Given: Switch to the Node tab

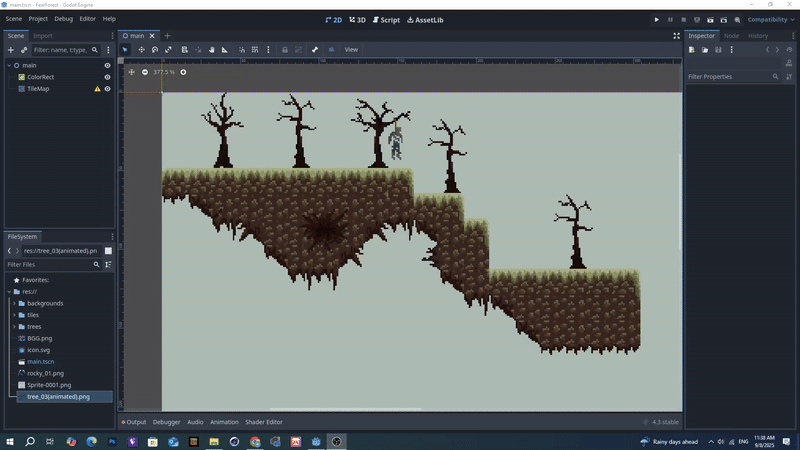Looking at the screenshot, I should click(731, 35).
